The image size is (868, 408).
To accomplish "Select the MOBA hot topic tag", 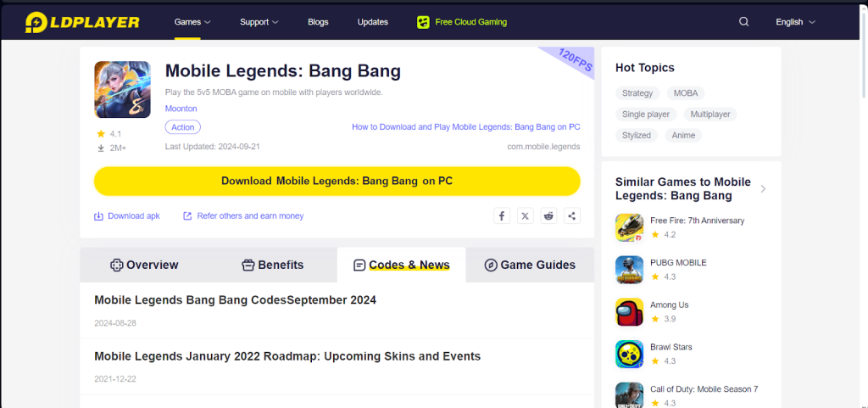I will (x=686, y=93).
